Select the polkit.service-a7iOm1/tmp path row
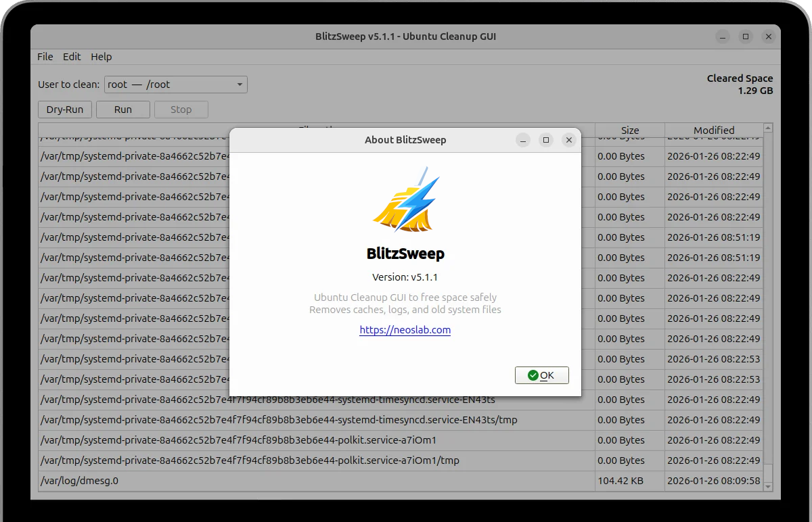812x522 pixels. tap(401, 460)
